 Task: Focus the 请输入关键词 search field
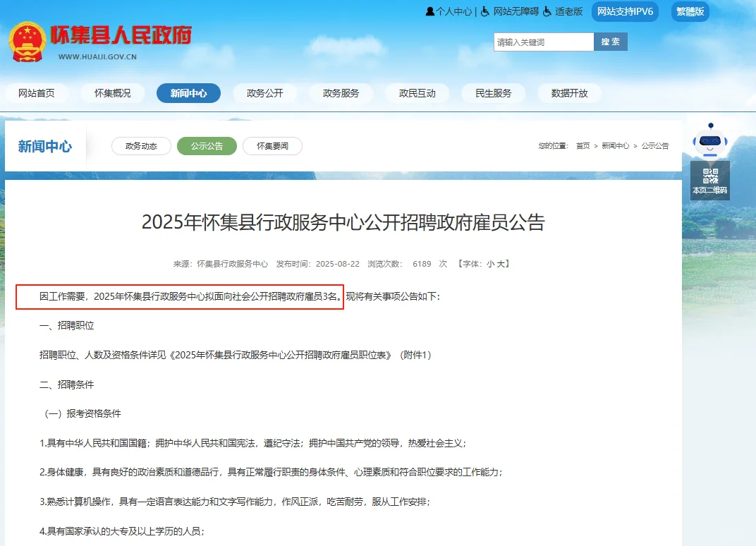point(543,42)
